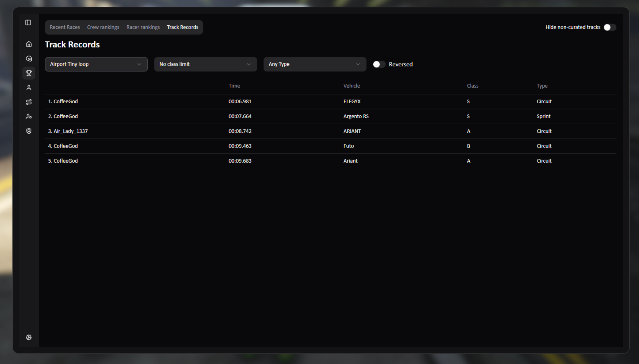Turn on the Reversed toggle
Viewport: 639px width, 364px height.
[x=379, y=64]
